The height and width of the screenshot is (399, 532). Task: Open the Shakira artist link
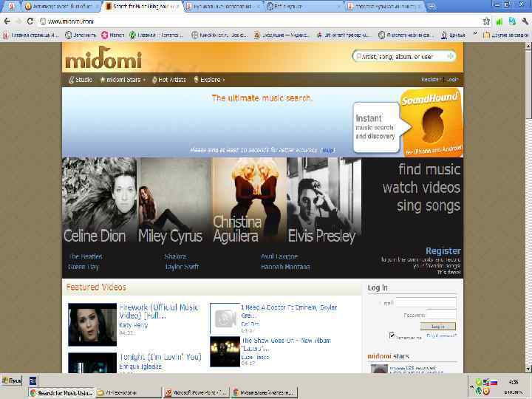(175, 256)
